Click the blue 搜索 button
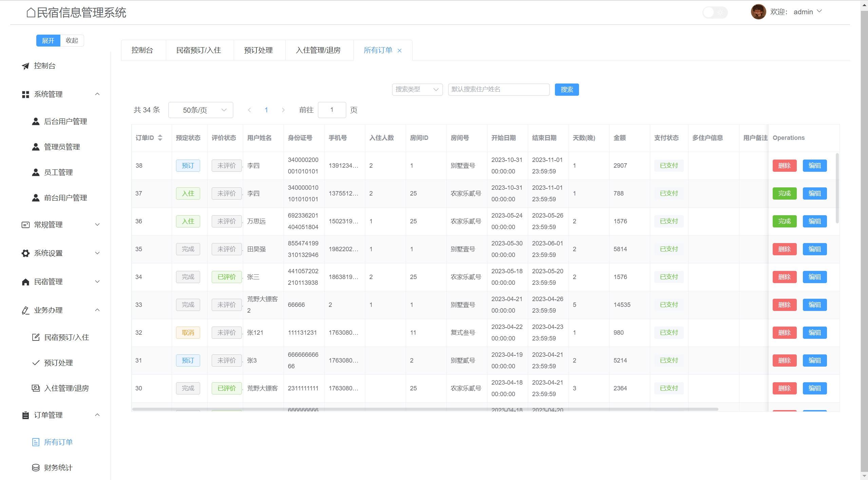The height and width of the screenshot is (480, 868). point(566,89)
